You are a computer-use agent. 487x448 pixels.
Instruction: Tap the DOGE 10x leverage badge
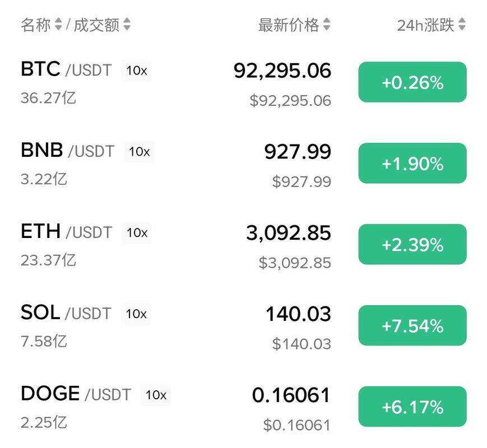click(156, 395)
